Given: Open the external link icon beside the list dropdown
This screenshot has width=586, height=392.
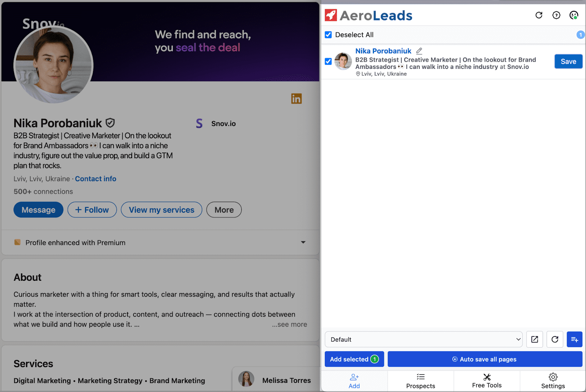Looking at the screenshot, I should point(534,339).
